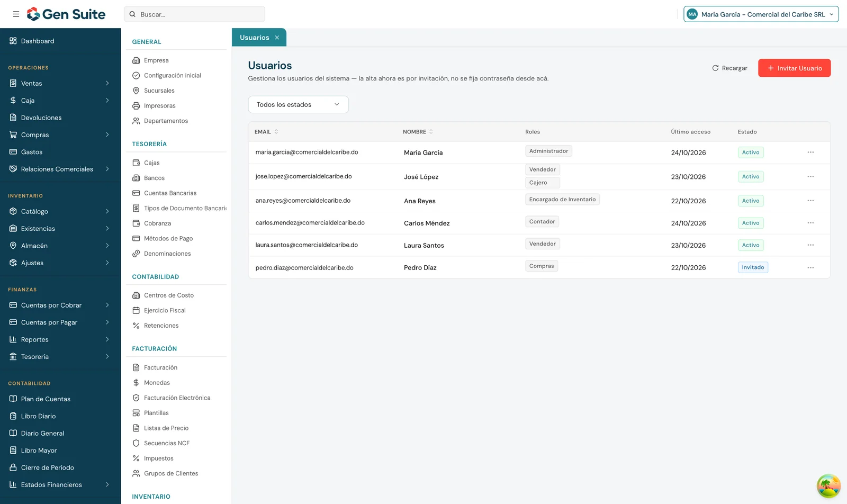The height and width of the screenshot is (504, 847).
Task: Open the Monedas dollar icon
Action: click(x=136, y=383)
